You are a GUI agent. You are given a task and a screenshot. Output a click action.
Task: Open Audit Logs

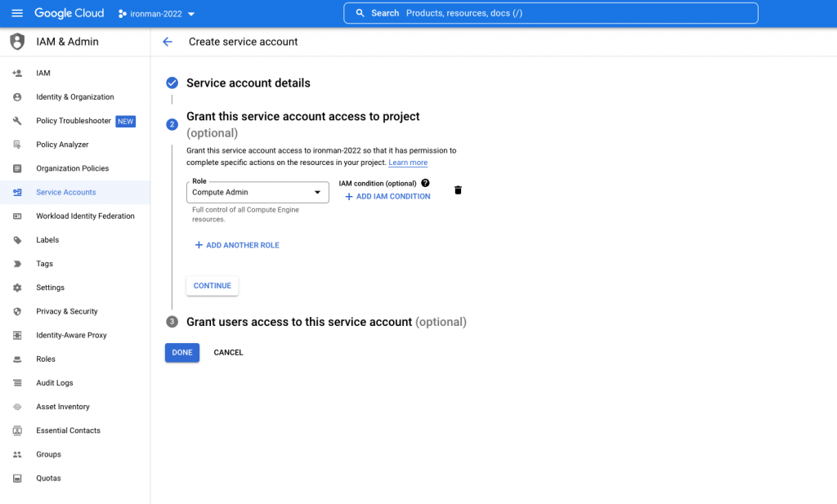pos(55,383)
